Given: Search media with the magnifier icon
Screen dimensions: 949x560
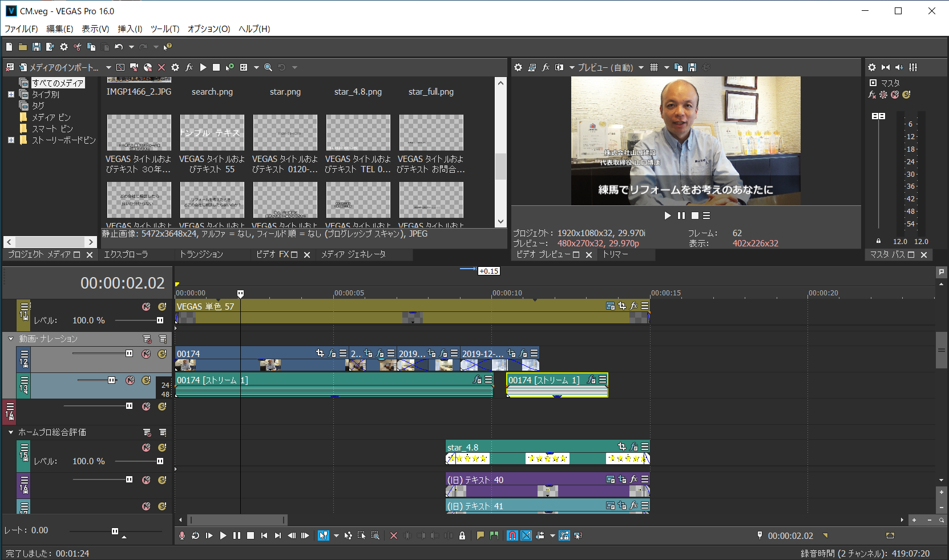Looking at the screenshot, I should (x=268, y=67).
